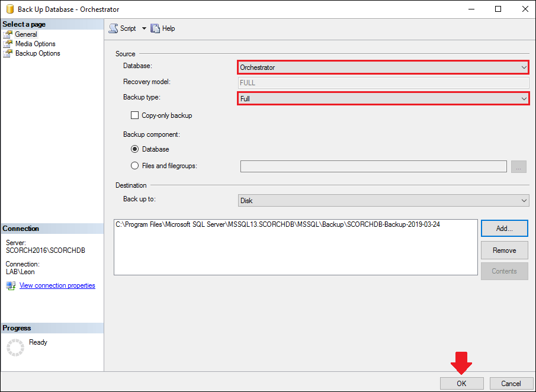
Task: Click the Cancel button
Action: (x=511, y=384)
